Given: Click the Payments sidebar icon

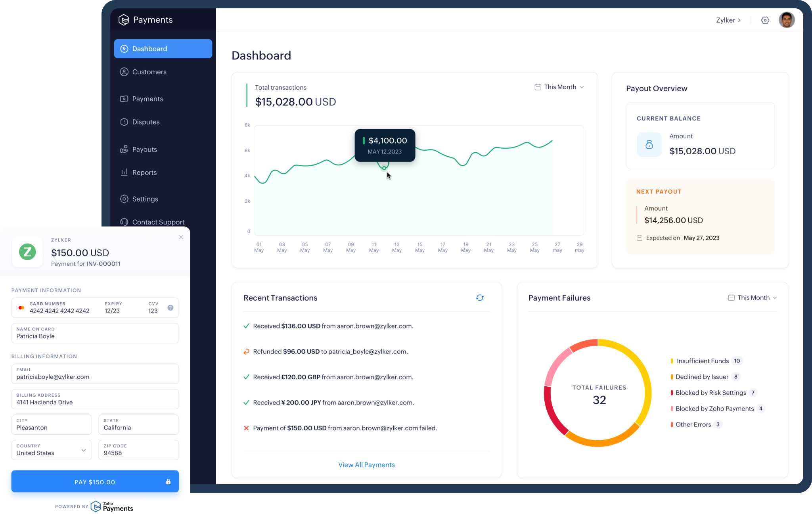Looking at the screenshot, I should tap(124, 99).
